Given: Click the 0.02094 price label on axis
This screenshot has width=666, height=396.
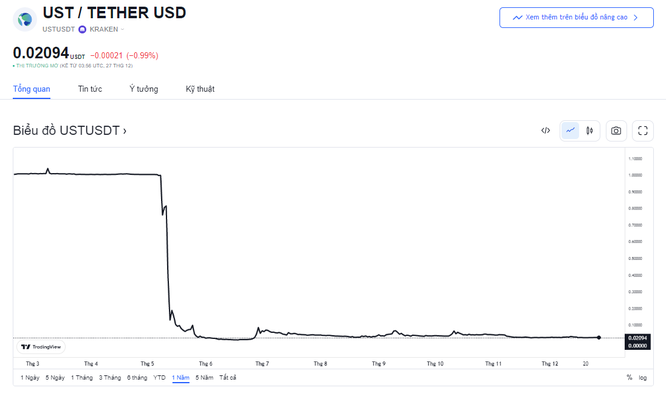Looking at the screenshot, I should point(638,338).
